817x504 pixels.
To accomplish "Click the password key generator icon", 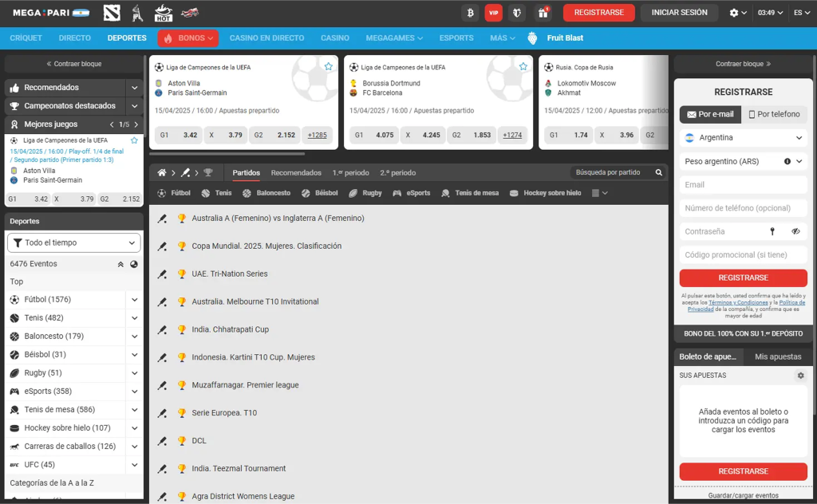I will [772, 232].
